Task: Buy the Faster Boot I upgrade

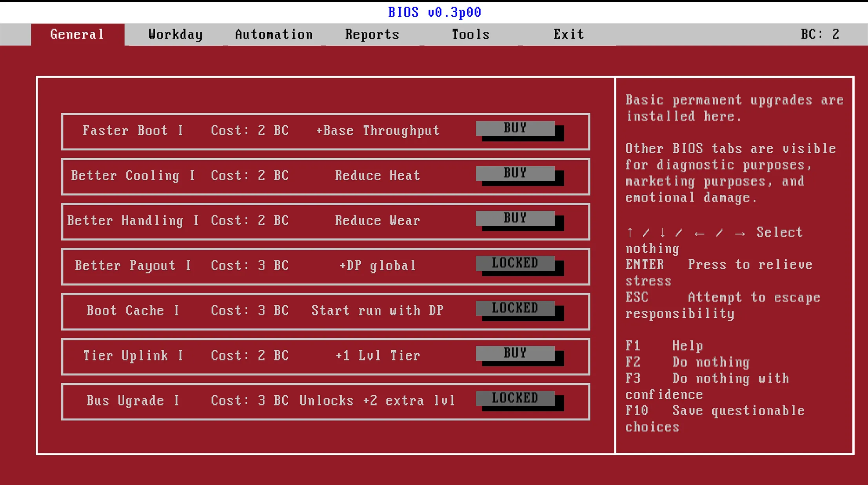Action: [515, 128]
